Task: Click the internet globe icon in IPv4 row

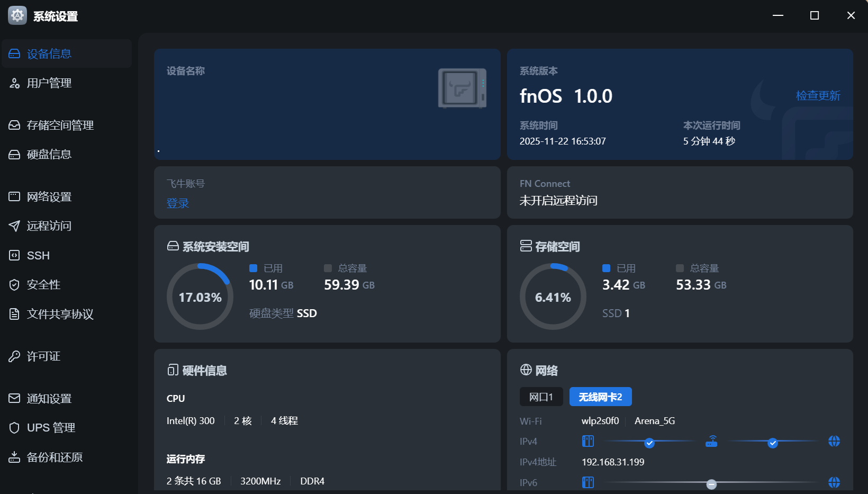Action: pyautogui.click(x=834, y=441)
